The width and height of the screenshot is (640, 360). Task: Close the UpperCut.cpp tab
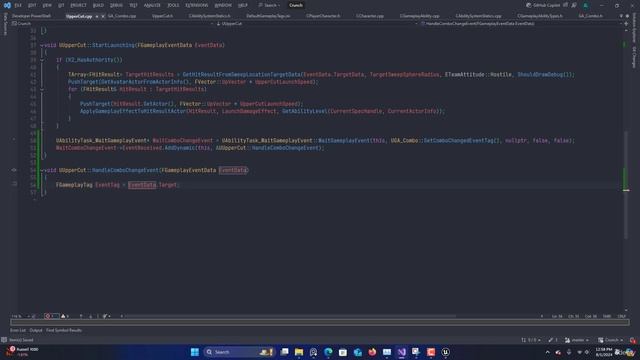click(x=103, y=16)
